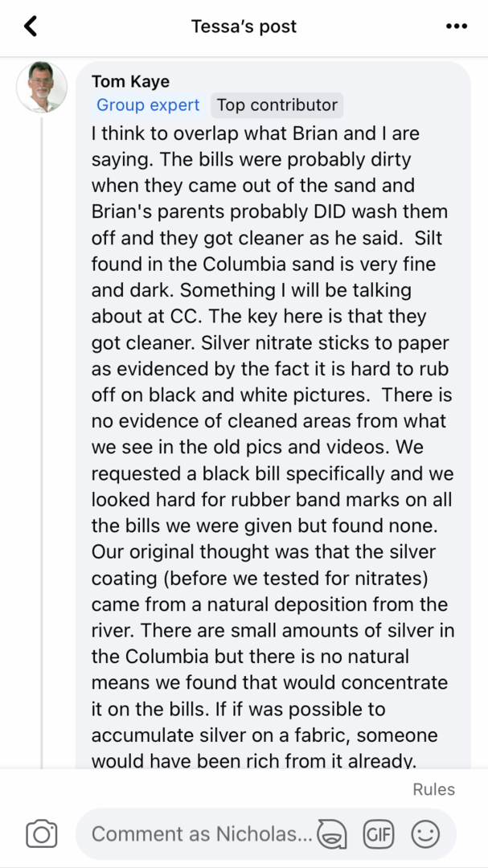Open Tom Kaye's profile name link
488x868 pixels.
tap(131, 81)
